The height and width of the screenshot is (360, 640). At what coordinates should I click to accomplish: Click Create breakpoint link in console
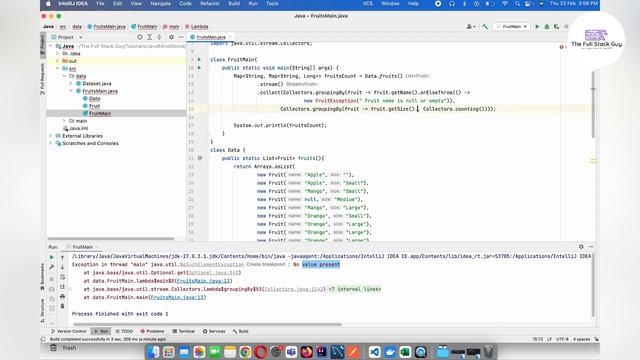pos(266,264)
